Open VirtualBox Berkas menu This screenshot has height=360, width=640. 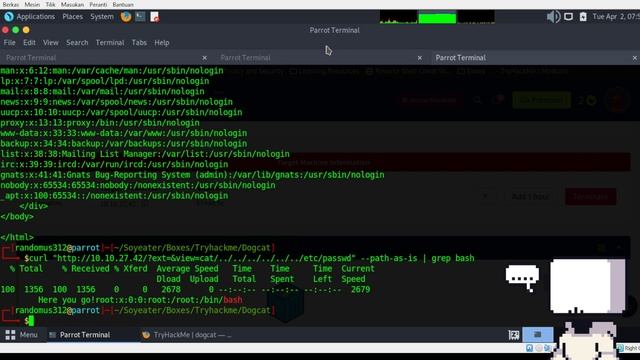[11, 4]
